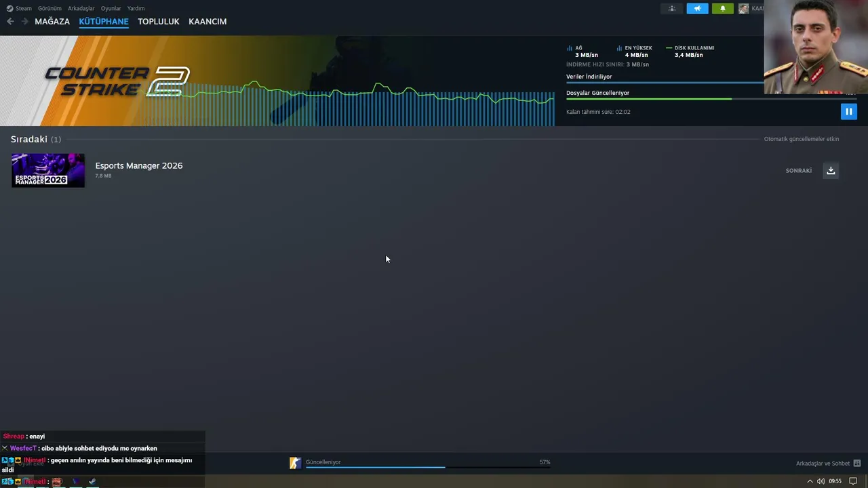Click the Steam icon on the taskbar
Image resolution: width=868 pixels, height=488 pixels.
[x=92, y=482]
